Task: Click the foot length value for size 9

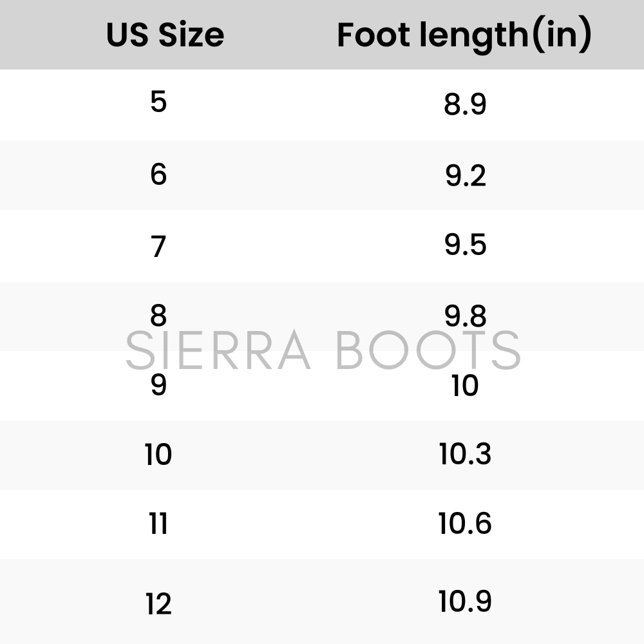Action: [x=465, y=386]
